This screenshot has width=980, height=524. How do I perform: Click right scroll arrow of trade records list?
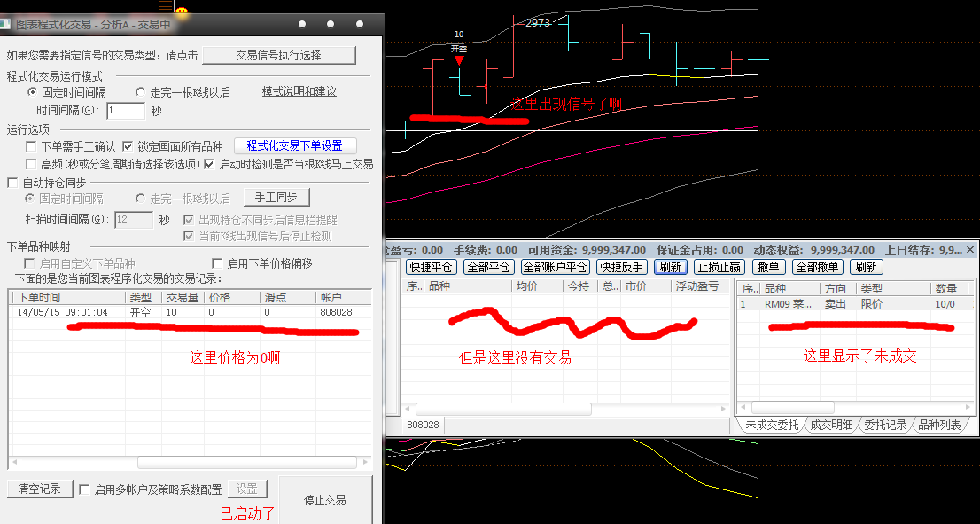[363, 462]
